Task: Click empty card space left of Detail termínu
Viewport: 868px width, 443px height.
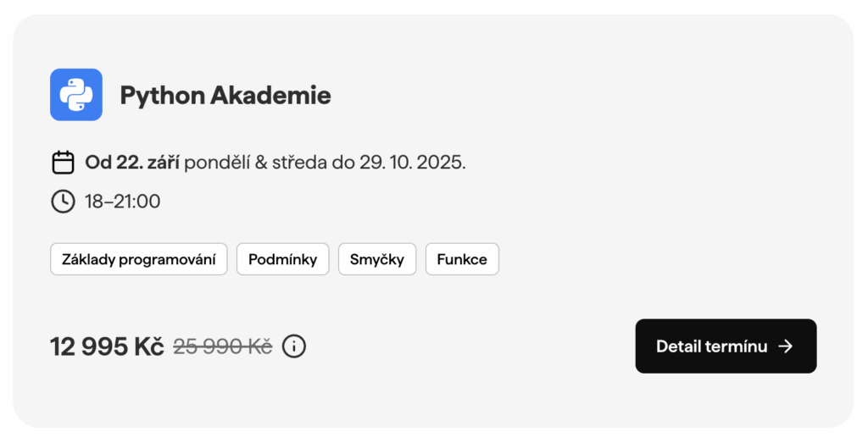Action: click(x=475, y=346)
